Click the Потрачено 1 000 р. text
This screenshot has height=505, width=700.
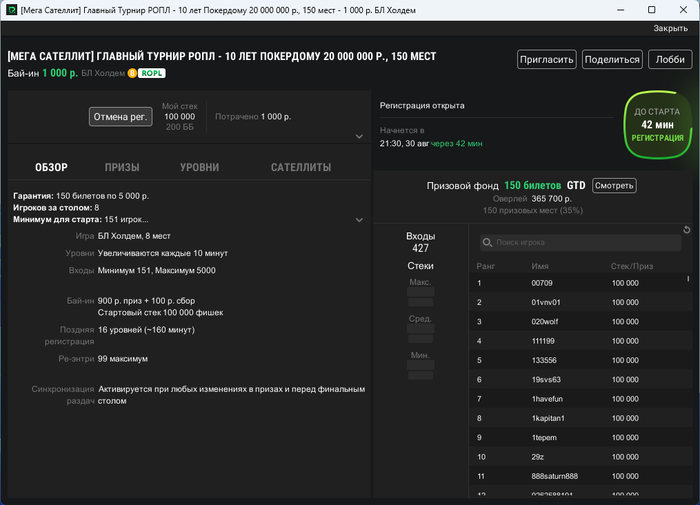click(x=253, y=117)
